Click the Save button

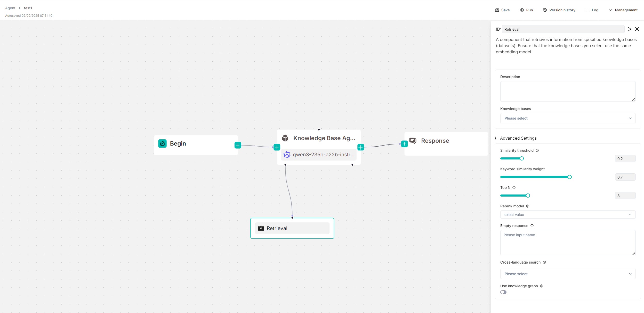pos(502,10)
